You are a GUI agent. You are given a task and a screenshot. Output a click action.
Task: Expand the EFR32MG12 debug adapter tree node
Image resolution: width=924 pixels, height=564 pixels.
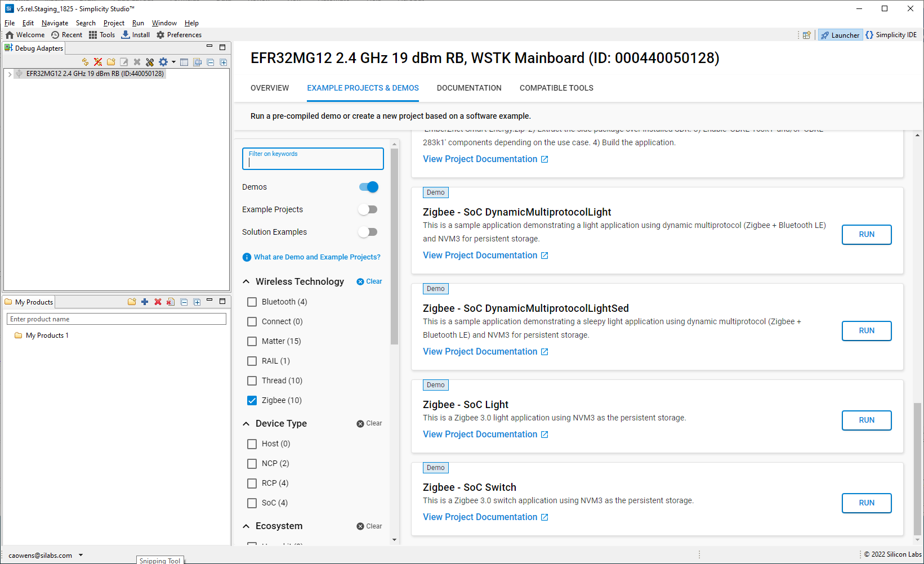coord(10,74)
